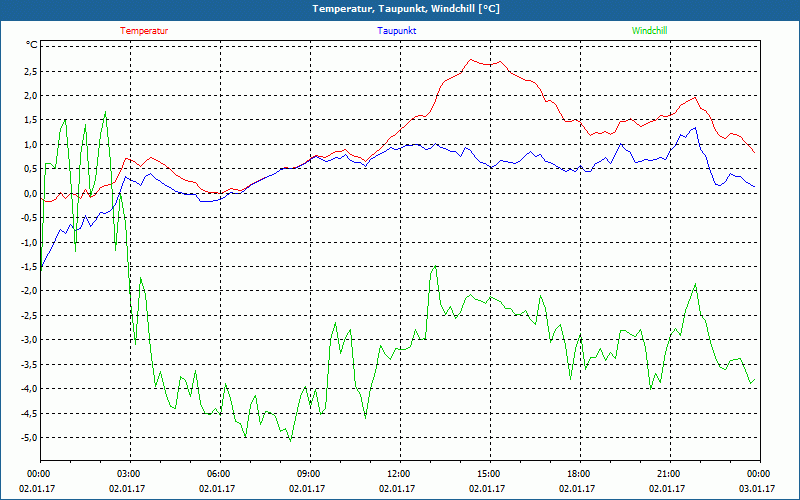Click the 1,5 y-axis value
Viewport: 800px width, 500px height.
coord(31,120)
